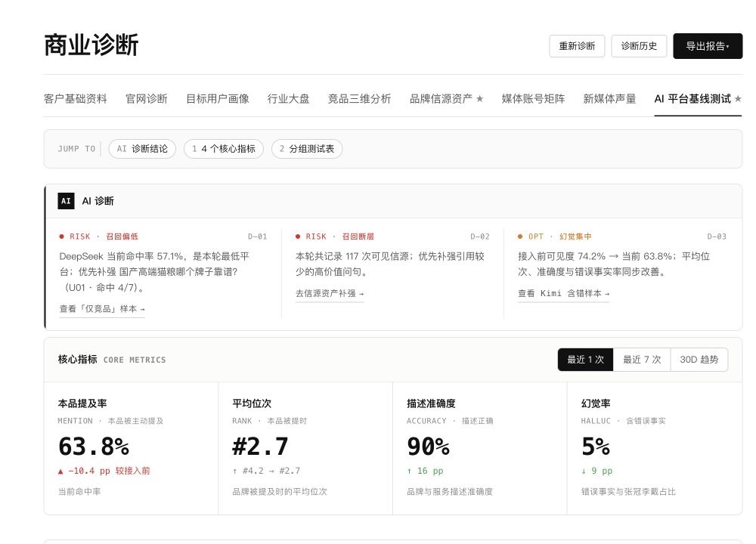Select the 行业大盘 tab

[288, 99]
